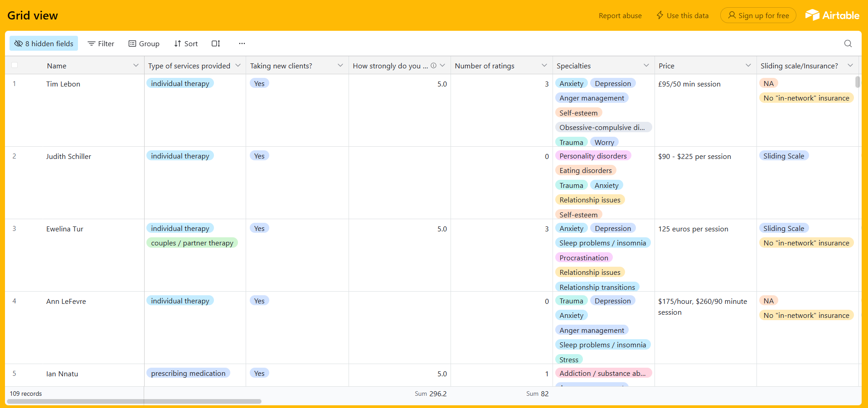Expand the Name column dropdown
This screenshot has height=408, width=868.
coord(136,66)
